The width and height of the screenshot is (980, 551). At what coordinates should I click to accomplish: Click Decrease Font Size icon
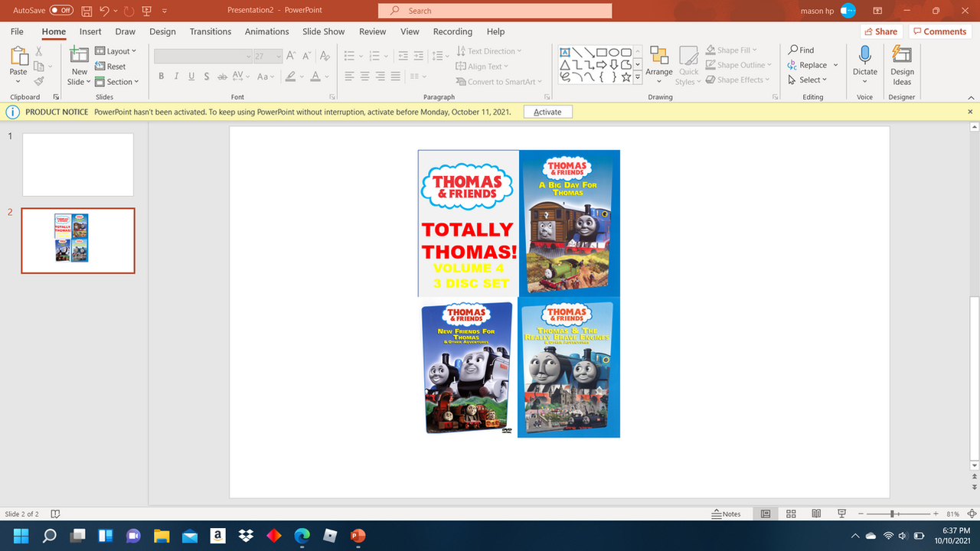pos(307,56)
